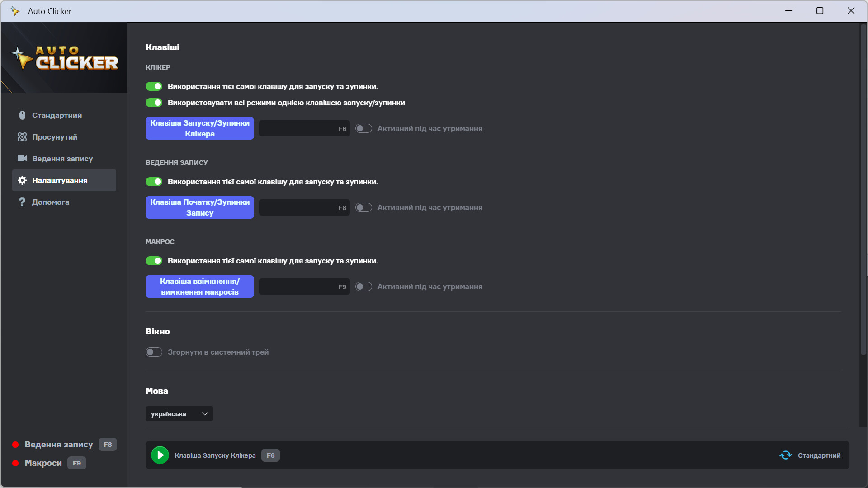Viewport: 868px width, 488px height.
Task: Click the F8 recording hotkey input field
Action: coord(304,207)
